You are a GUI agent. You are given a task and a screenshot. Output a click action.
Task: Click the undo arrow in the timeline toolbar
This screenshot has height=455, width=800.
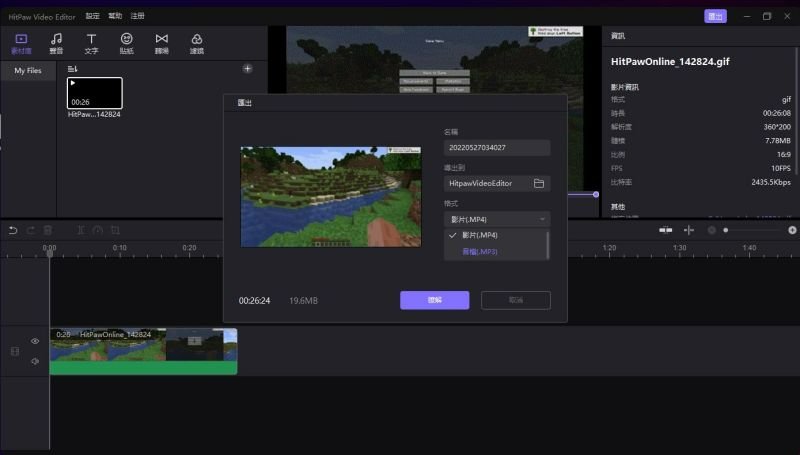pos(13,230)
